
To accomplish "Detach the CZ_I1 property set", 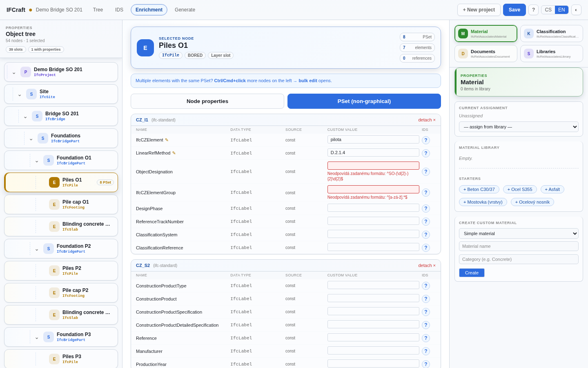I will (x=427, y=120).
